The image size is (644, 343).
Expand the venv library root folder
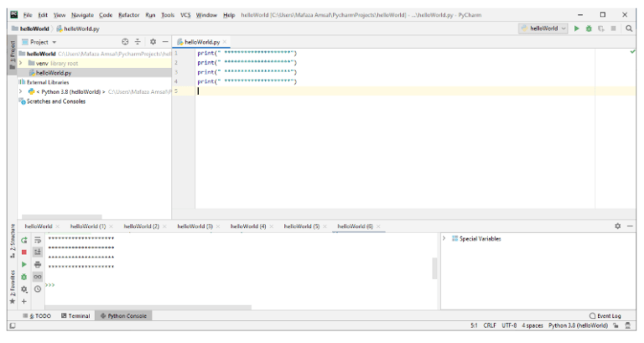[21, 63]
